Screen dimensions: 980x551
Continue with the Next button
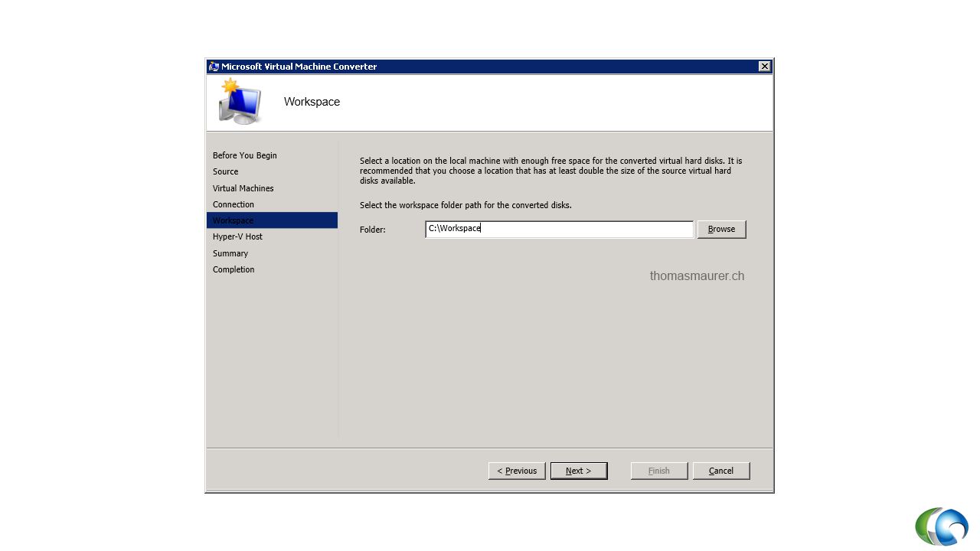pos(579,471)
